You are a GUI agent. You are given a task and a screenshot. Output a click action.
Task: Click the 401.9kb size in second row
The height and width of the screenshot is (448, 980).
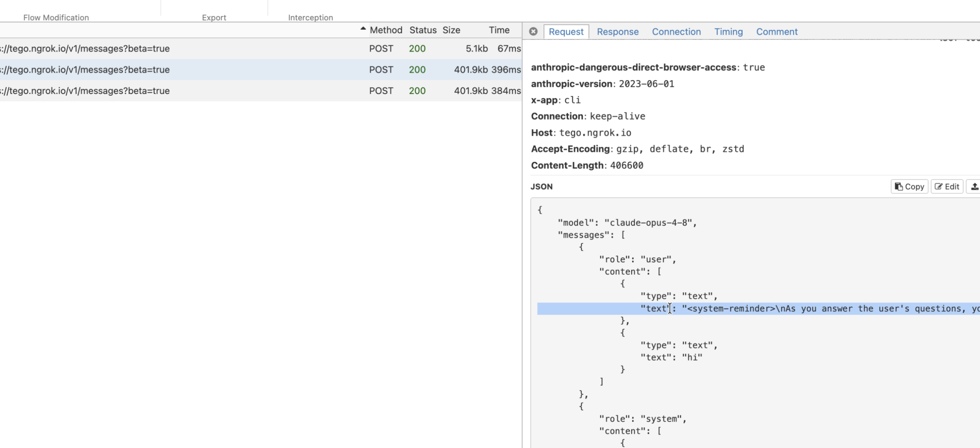[x=471, y=70]
